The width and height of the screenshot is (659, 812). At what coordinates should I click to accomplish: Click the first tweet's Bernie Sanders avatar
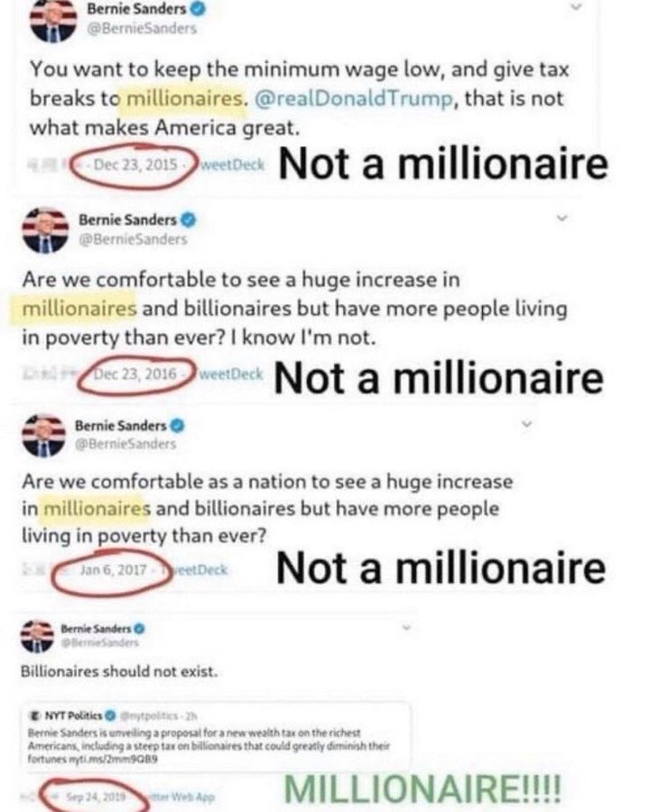pos(53,21)
